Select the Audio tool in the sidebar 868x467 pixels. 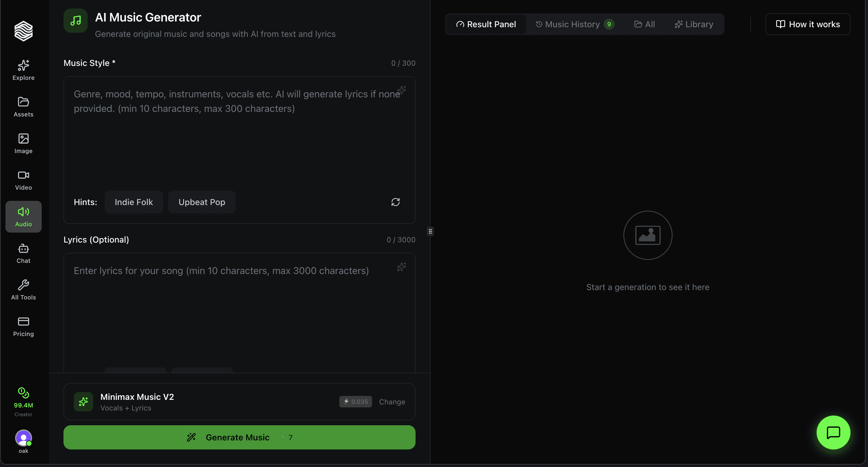click(23, 216)
